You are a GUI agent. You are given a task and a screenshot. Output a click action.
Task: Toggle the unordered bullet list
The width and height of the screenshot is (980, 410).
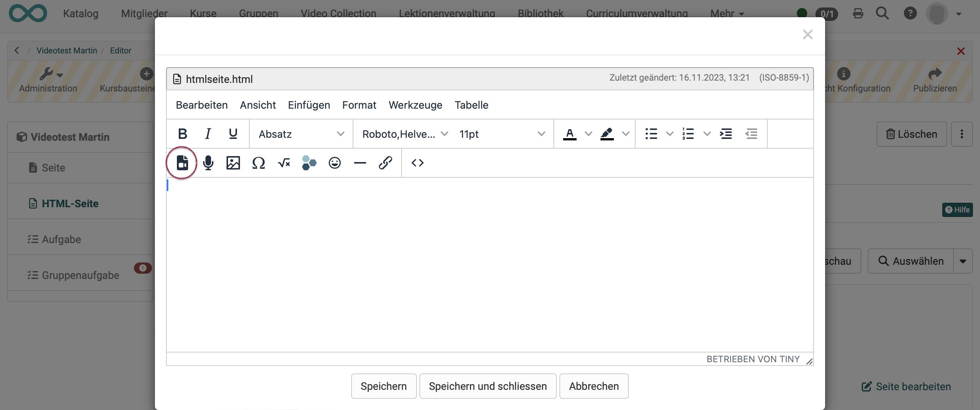pyautogui.click(x=651, y=134)
